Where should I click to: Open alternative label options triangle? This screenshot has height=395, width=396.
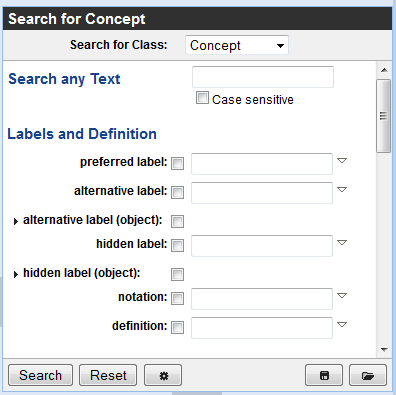click(342, 190)
